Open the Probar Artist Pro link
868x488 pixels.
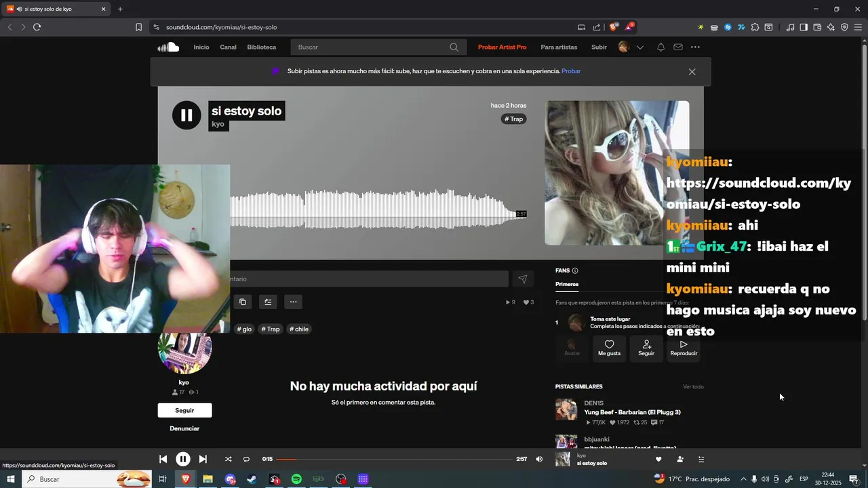point(502,47)
